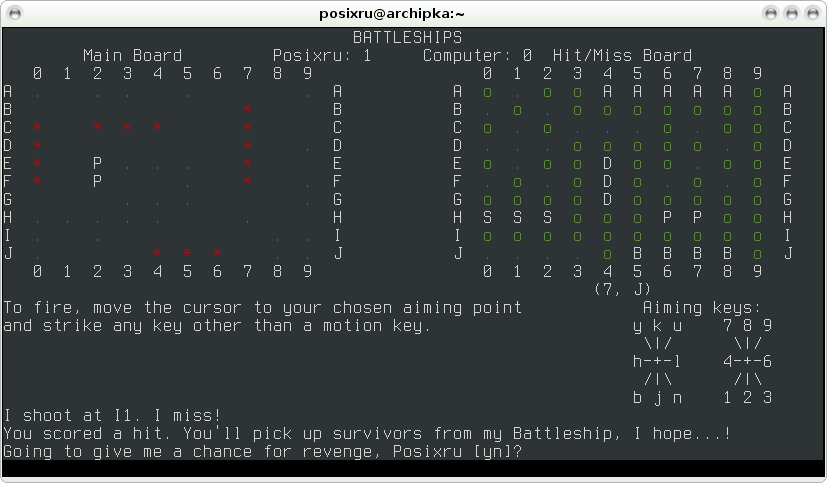Click the B at J5 on Hit/Miss Board
Screen dimensions: 827x483
coord(637,254)
